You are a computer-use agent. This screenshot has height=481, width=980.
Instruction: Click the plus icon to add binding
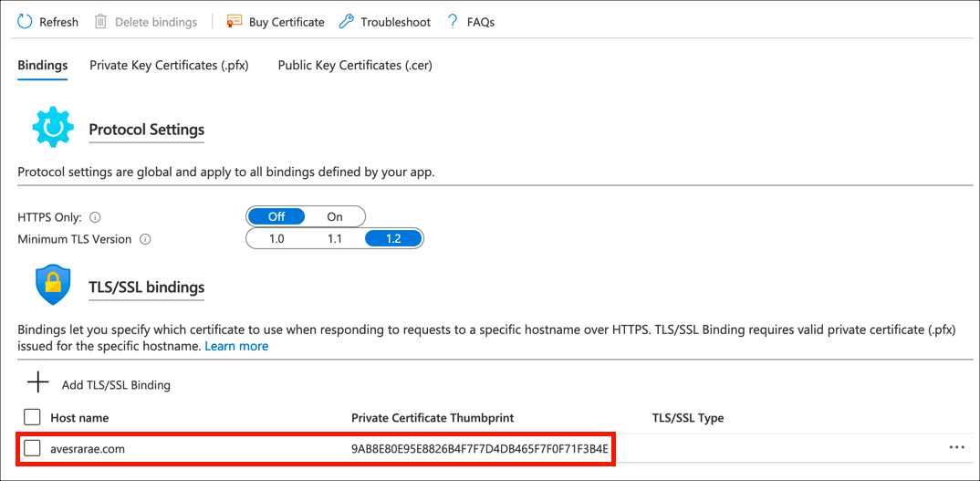(x=37, y=382)
